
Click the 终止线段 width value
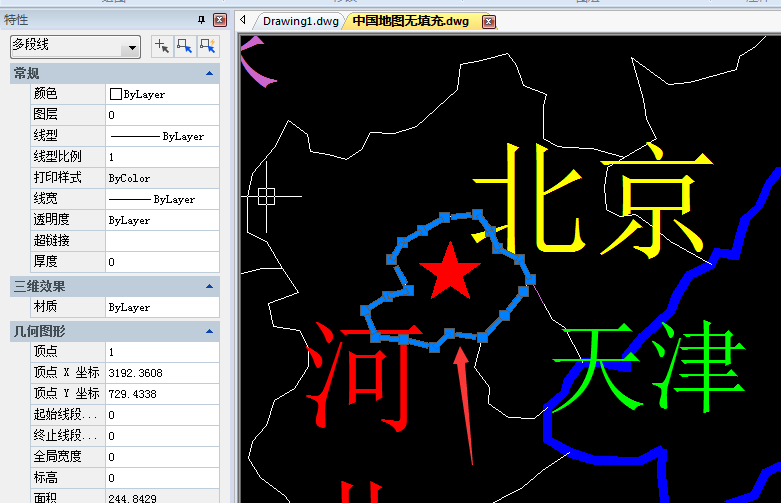[162, 436]
